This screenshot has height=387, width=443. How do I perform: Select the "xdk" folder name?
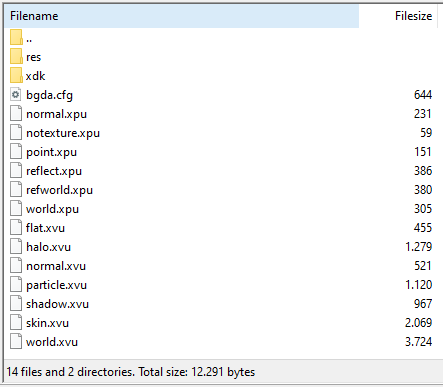[35, 76]
